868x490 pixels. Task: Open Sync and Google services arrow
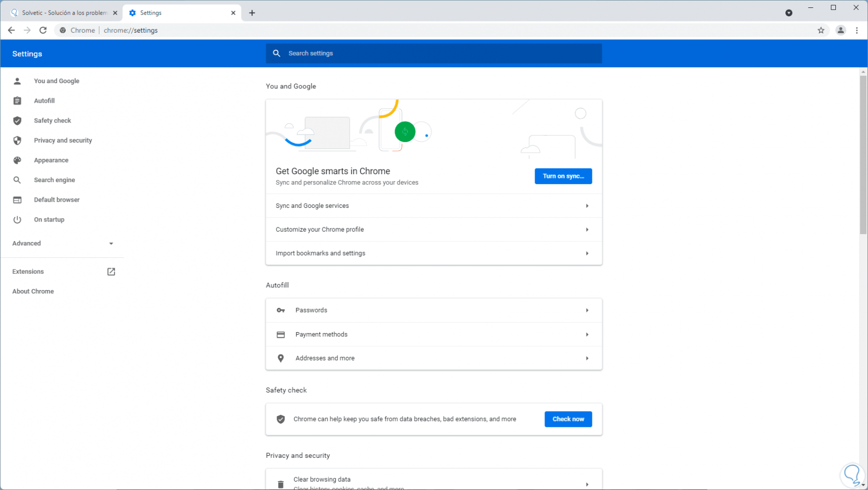click(587, 206)
